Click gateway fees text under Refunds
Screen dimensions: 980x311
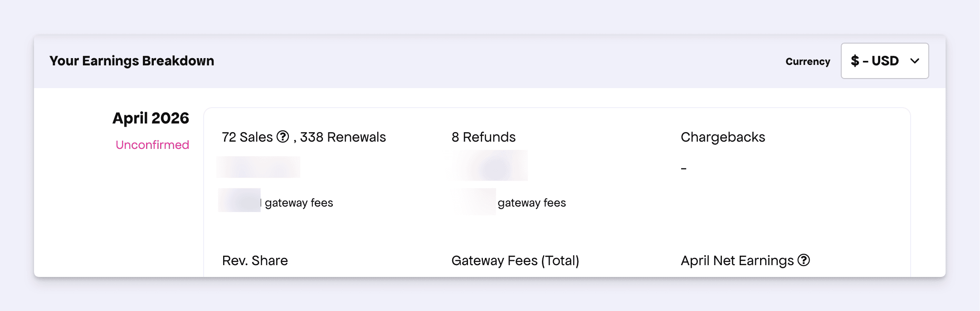(531, 202)
